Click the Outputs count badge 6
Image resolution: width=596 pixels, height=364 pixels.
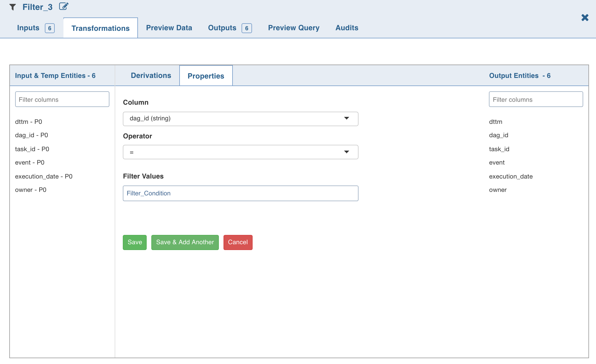[247, 28]
